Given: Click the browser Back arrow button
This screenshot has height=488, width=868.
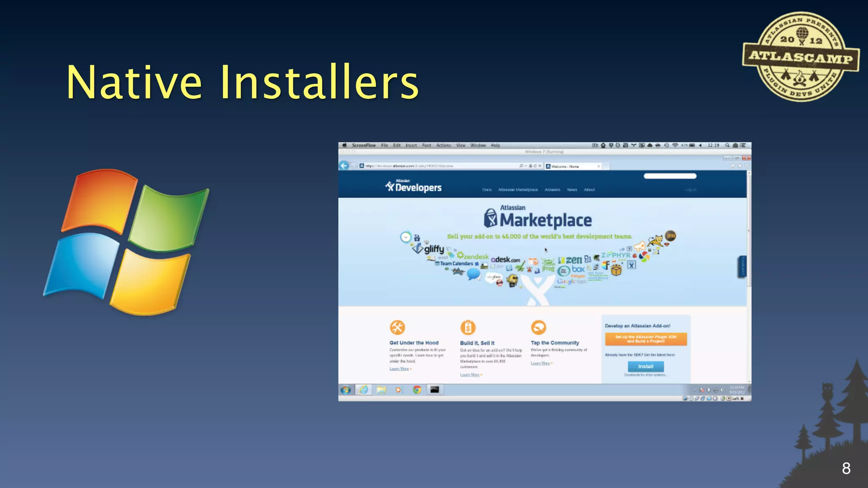Looking at the screenshot, I should (x=344, y=166).
